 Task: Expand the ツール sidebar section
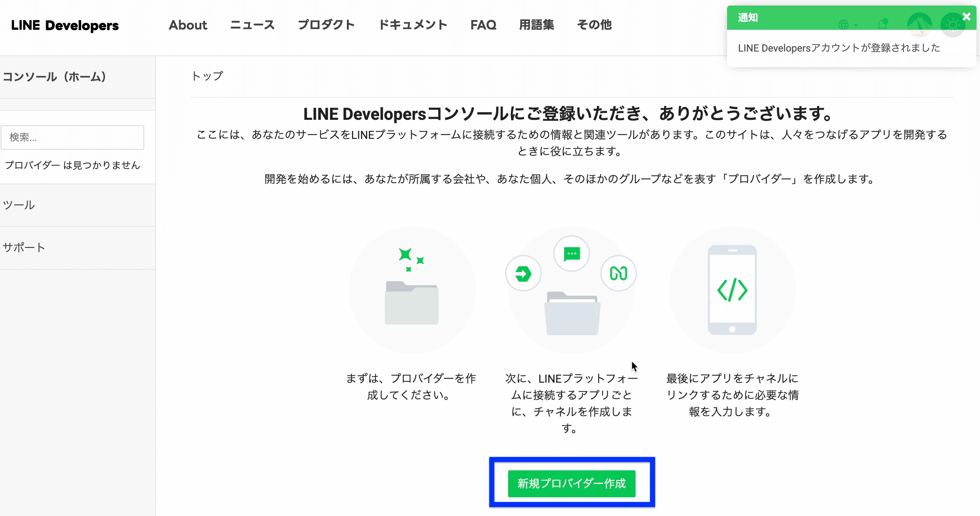[x=78, y=205]
